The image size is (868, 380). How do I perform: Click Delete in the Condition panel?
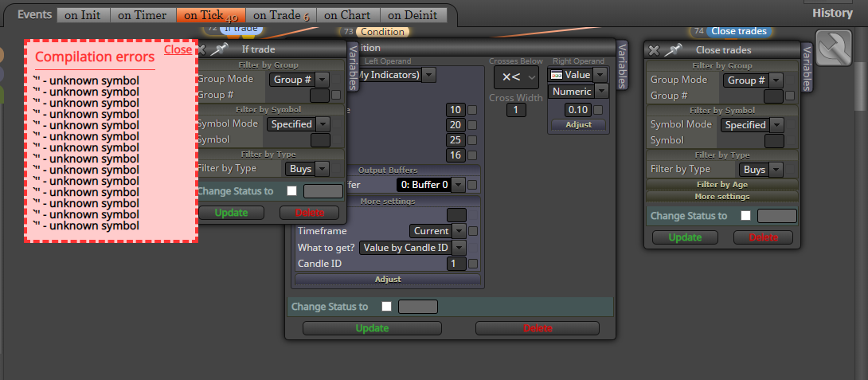538,328
